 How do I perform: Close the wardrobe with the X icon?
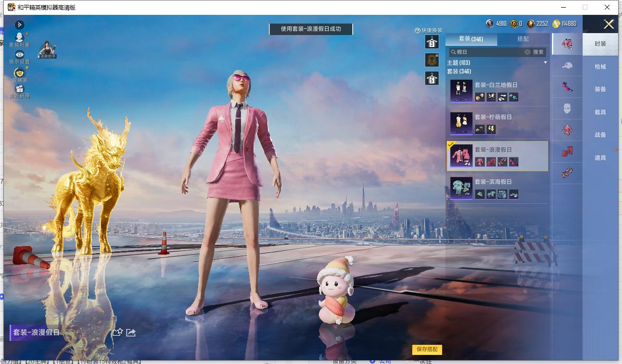click(x=609, y=24)
